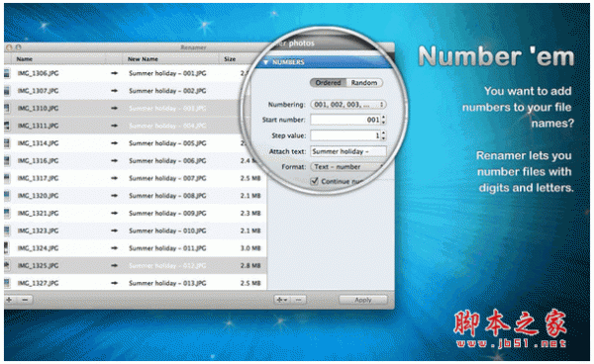Click new name Summer holiday - 007.JPG

tap(167, 178)
